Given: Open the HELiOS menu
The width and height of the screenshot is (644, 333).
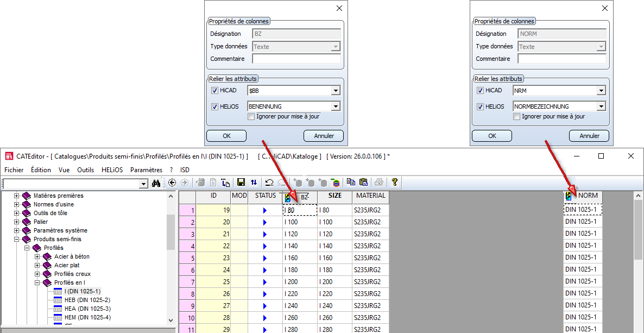Looking at the screenshot, I should click(x=112, y=170).
